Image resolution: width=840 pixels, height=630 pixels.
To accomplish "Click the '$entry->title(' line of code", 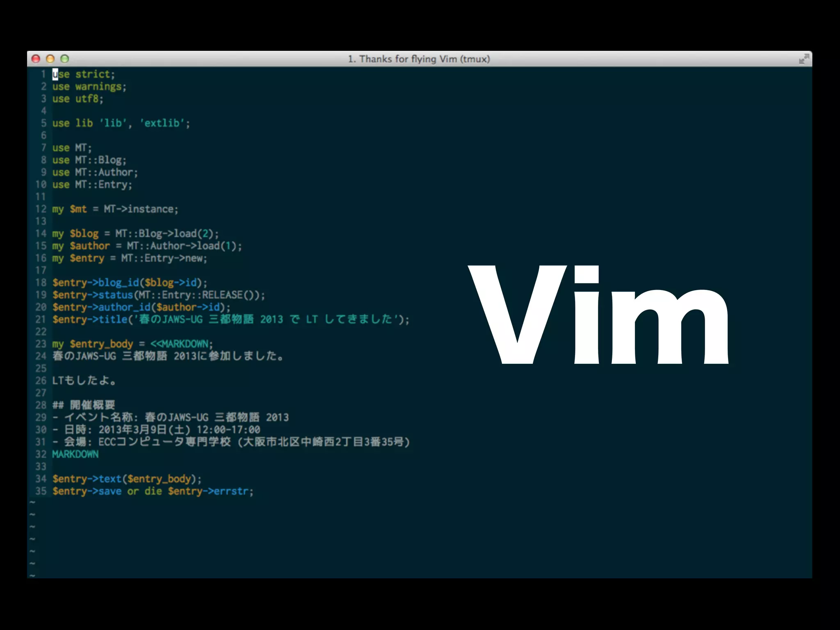I will (231, 320).
